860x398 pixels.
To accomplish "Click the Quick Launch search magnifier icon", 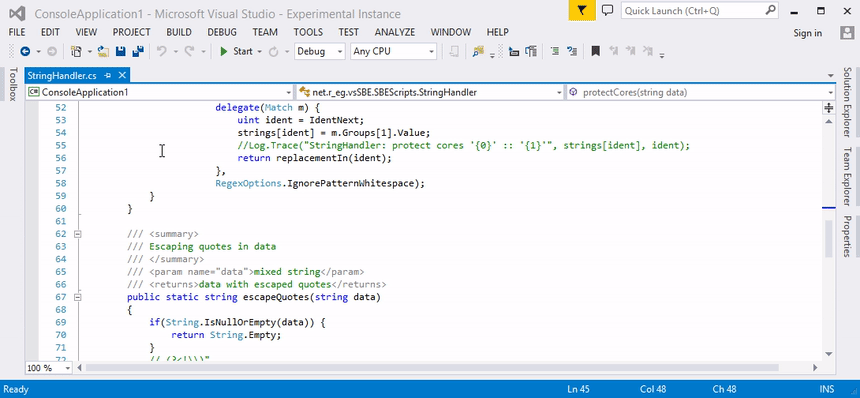I will [x=771, y=10].
